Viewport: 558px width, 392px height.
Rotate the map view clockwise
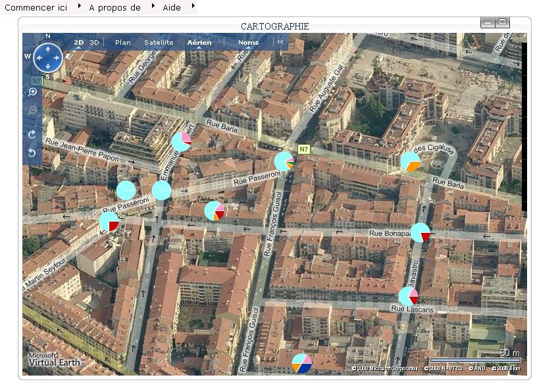coord(32,135)
